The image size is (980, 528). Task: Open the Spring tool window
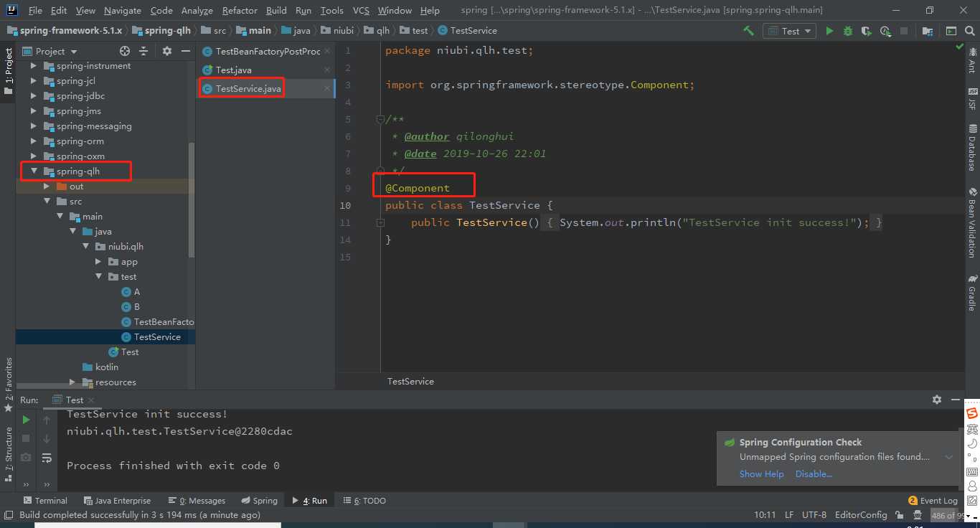click(260, 501)
